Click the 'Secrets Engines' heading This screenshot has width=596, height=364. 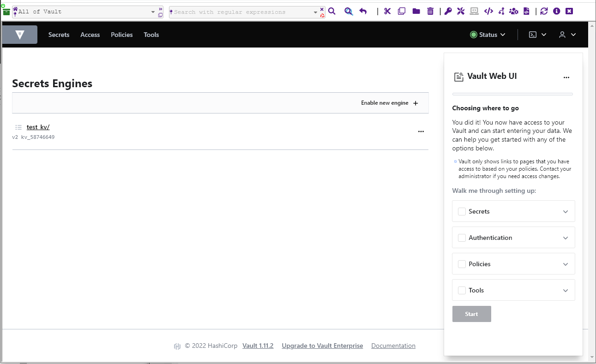click(x=52, y=84)
